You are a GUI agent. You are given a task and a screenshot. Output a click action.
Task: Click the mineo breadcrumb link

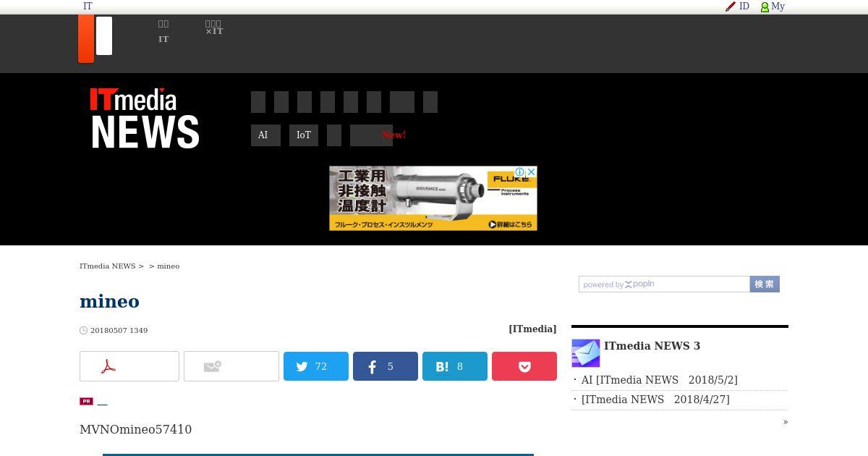pos(169,266)
